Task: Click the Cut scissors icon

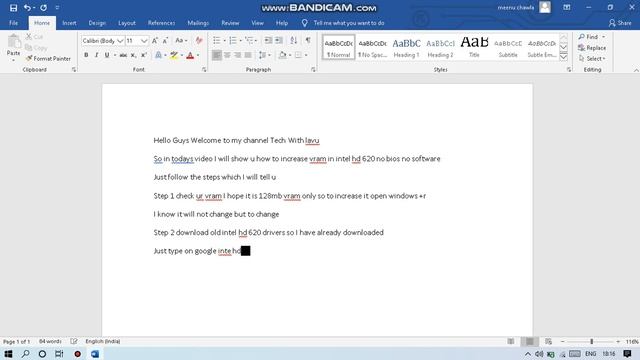Action: coord(29,37)
